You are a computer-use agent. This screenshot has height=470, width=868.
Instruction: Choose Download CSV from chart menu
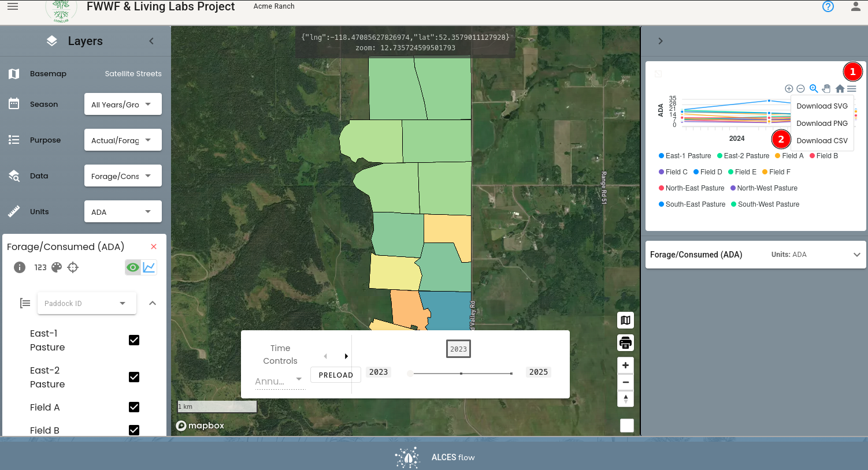822,141
